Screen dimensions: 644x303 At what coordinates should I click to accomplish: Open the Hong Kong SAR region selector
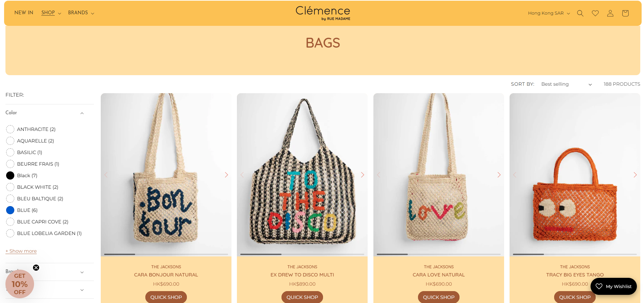549,13
